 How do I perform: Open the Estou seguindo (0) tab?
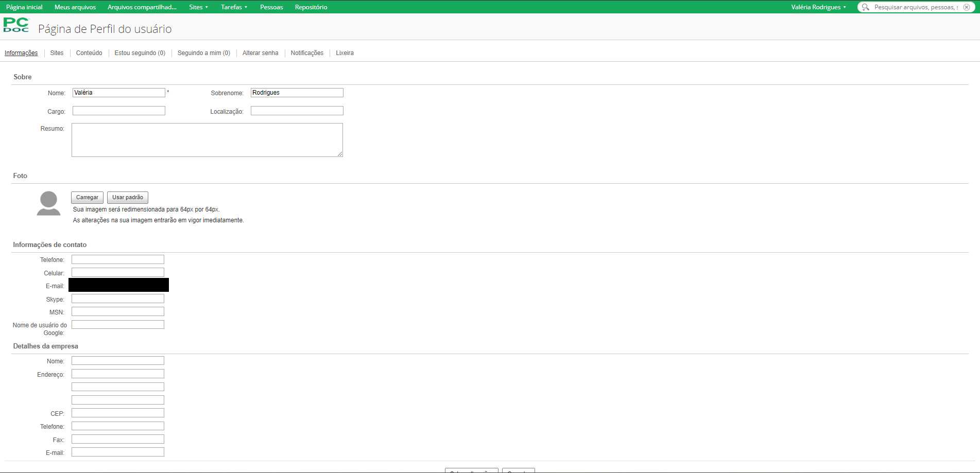tap(140, 53)
